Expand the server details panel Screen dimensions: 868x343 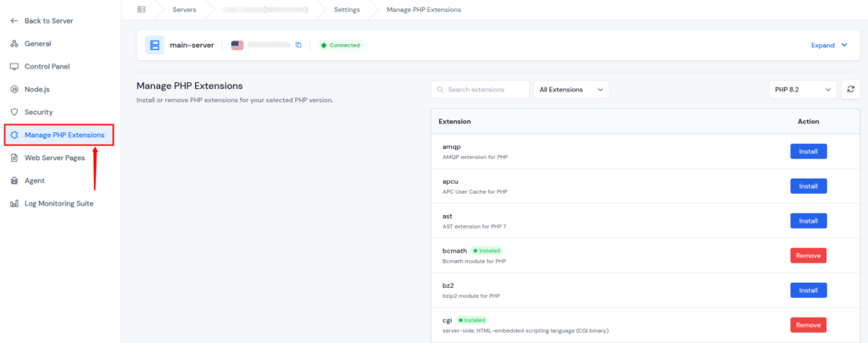(829, 45)
